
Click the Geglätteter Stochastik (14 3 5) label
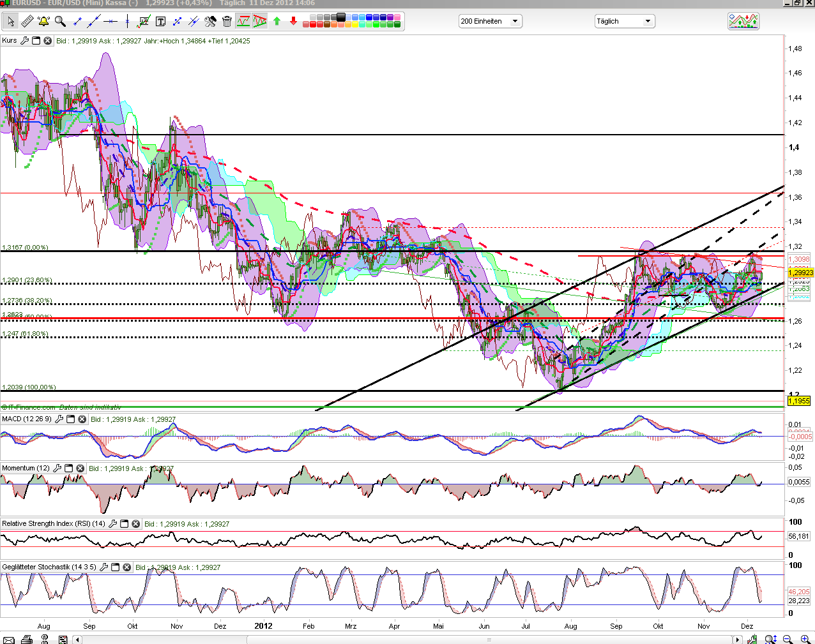point(49,567)
